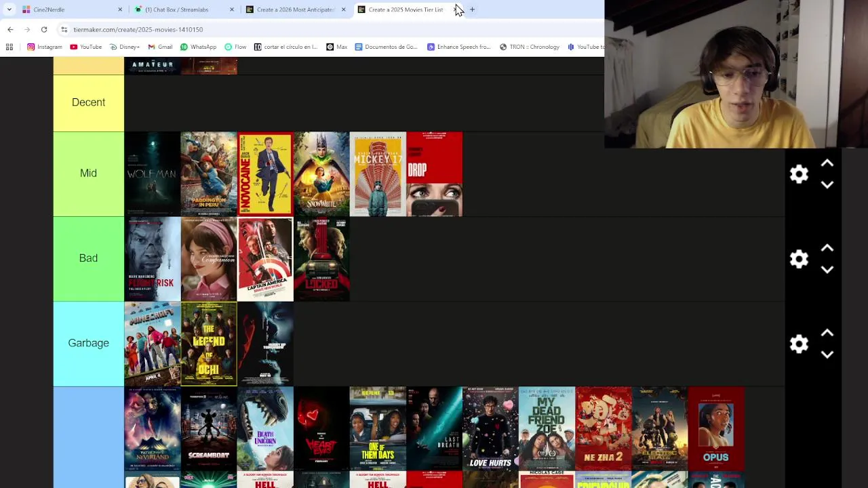Close the Chat Box / Streamlabs tab
This screenshot has width=868, height=488.
(x=232, y=9)
